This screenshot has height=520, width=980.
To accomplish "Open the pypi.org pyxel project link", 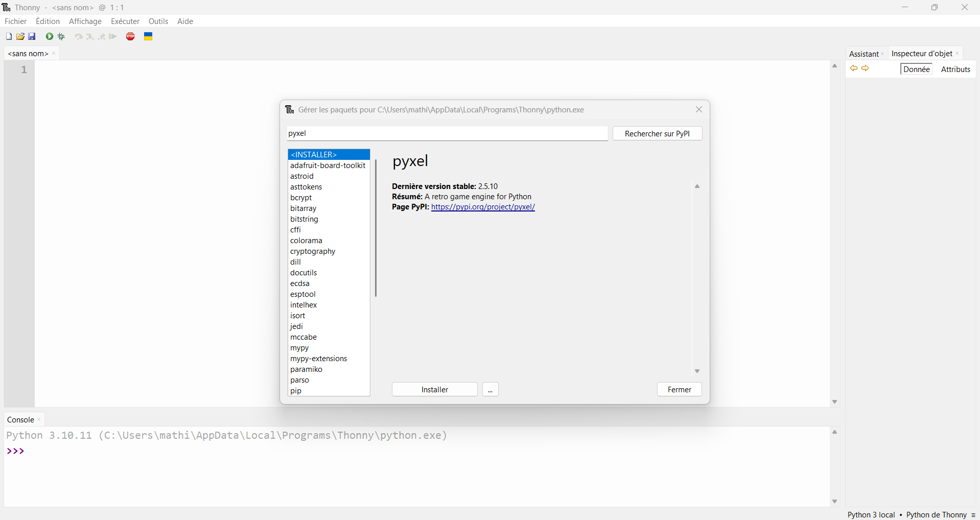I will tap(483, 207).
